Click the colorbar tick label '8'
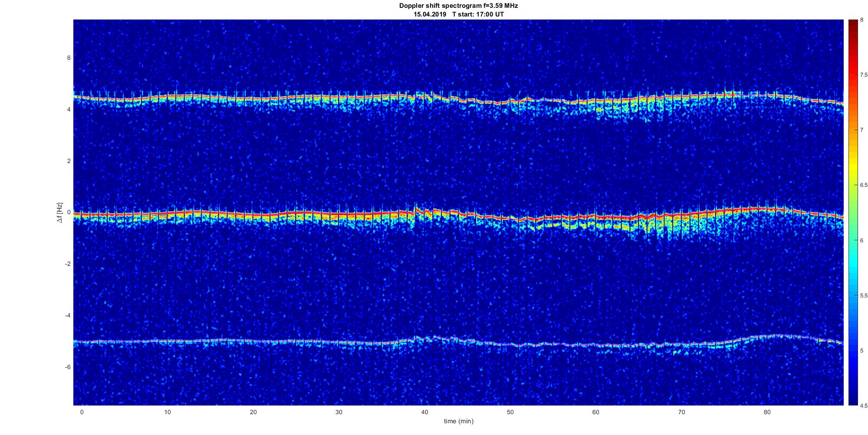This screenshot has width=868, height=435. pyautogui.click(x=861, y=20)
